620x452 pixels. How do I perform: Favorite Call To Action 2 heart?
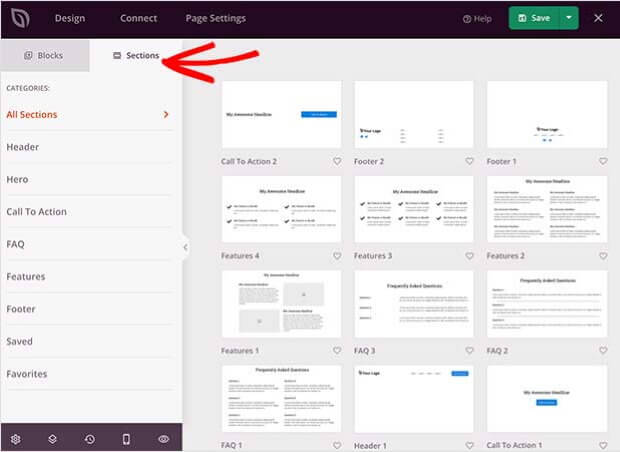click(x=337, y=161)
